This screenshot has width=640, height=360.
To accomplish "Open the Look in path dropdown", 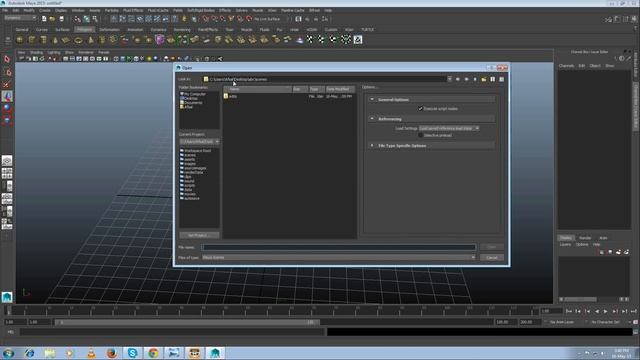I will coord(449,79).
